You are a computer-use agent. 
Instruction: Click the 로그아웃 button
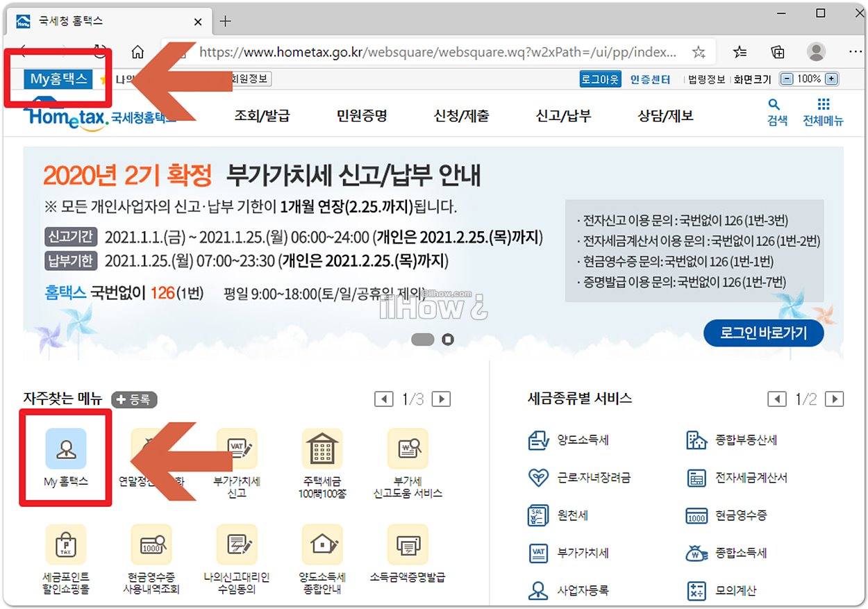coord(600,79)
